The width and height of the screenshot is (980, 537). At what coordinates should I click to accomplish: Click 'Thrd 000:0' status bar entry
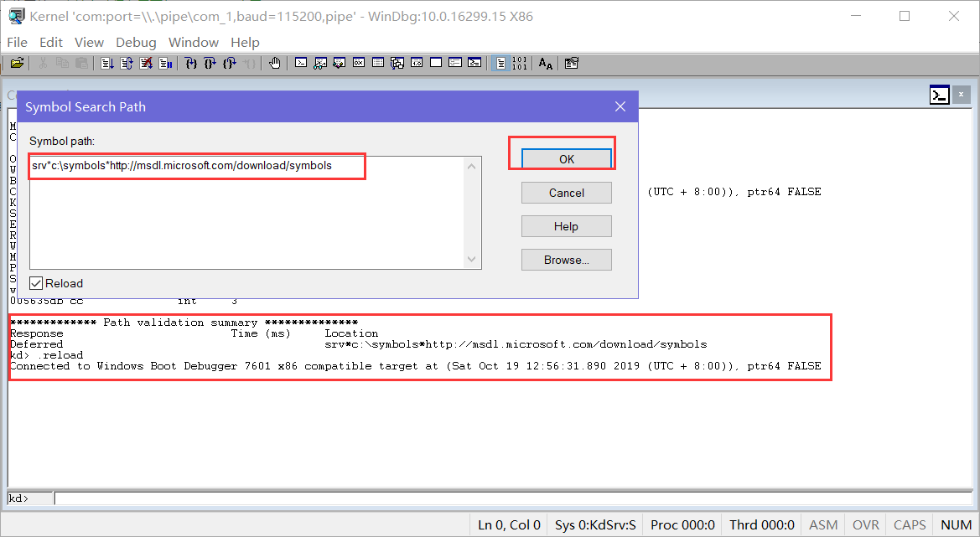pyautogui.click(x=762, y=525)
